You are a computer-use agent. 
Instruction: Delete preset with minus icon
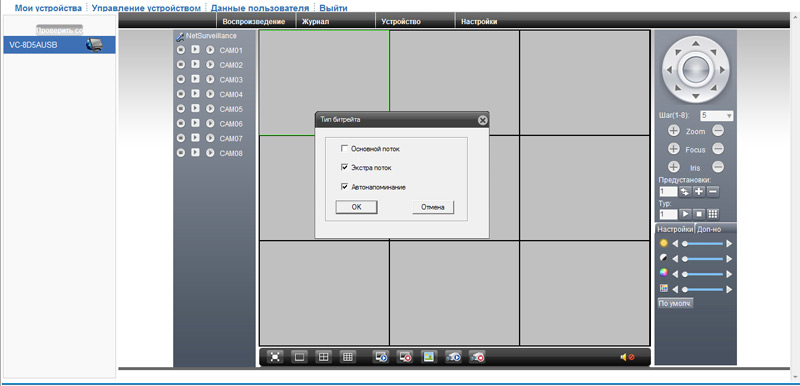pos(713,192)
